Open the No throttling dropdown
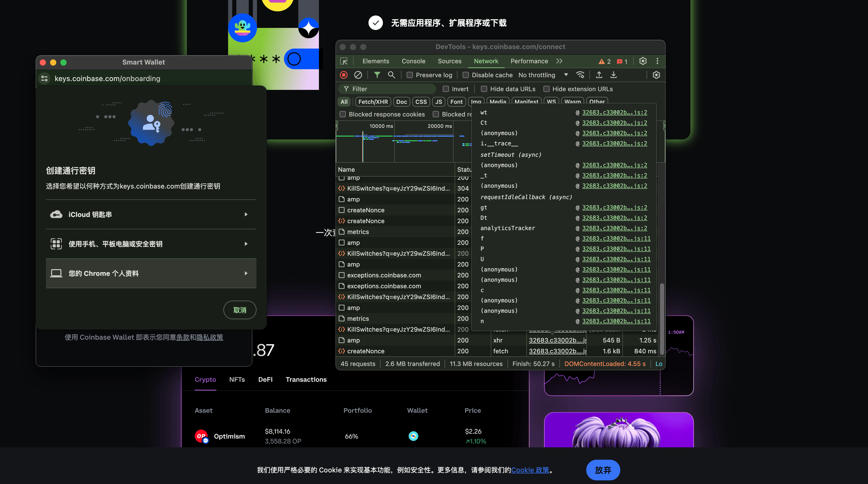868x484 pixels. click(x=543, y=75)
